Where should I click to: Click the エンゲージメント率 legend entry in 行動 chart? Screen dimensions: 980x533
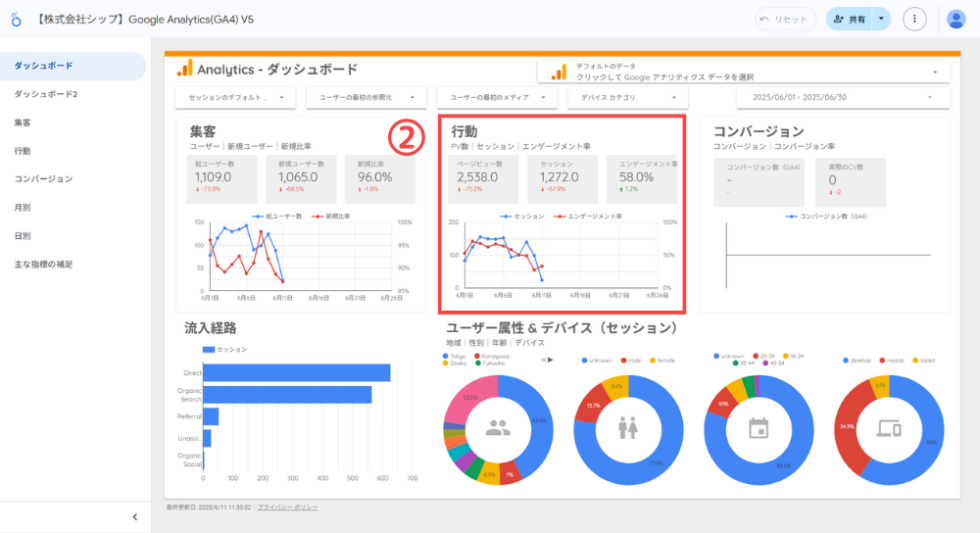[587, 217]
